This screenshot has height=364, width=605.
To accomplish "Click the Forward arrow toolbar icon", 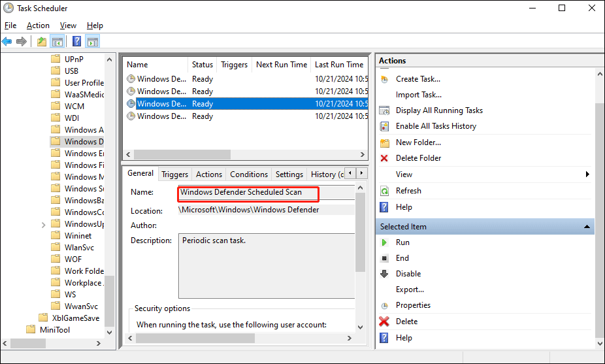I will pos(21,41).
